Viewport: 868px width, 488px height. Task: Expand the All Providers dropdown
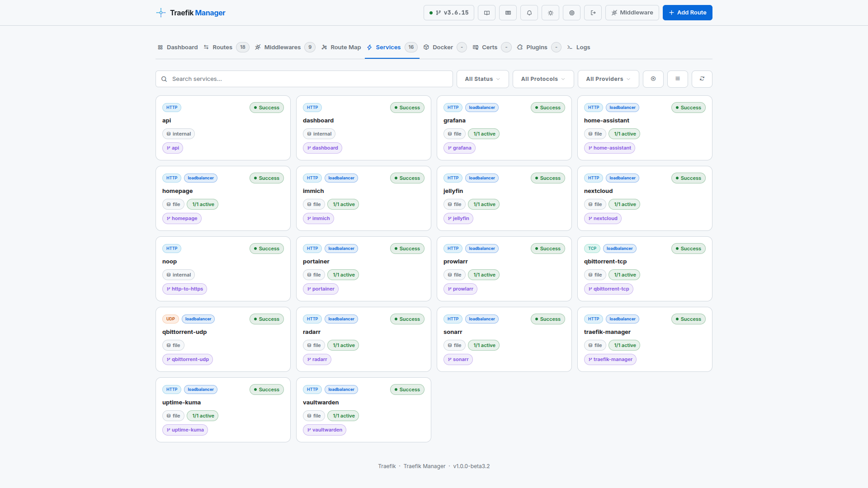(x=608, y=79)
